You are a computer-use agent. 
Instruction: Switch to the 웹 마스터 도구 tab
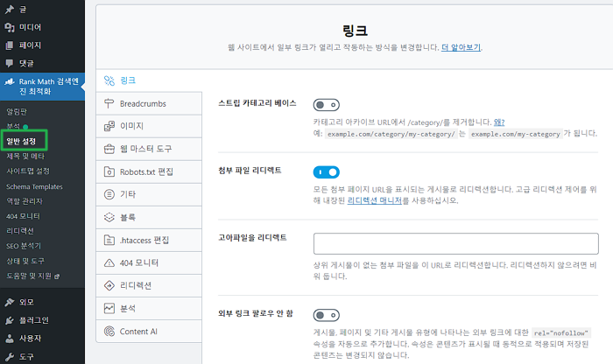pyautogui.click(x=149, y=149)
